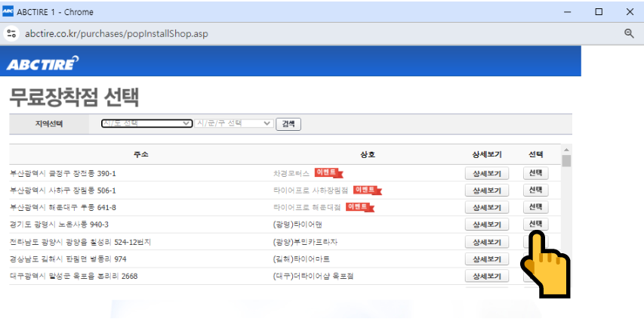Click the 이벤트 badge beside 타이어프로 해운대점
The width and height of the screenshot is (644, 319).
click(x=360, y=208)
